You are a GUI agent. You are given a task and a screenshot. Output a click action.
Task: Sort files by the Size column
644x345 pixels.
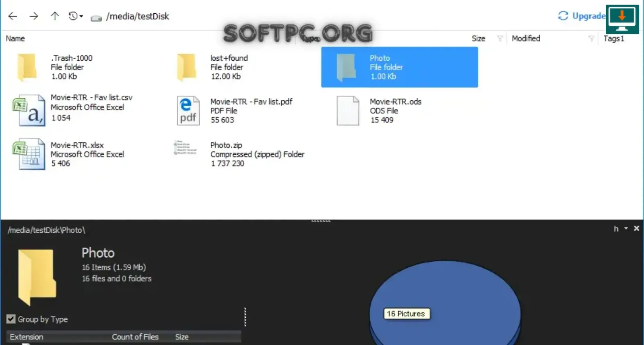479,39
